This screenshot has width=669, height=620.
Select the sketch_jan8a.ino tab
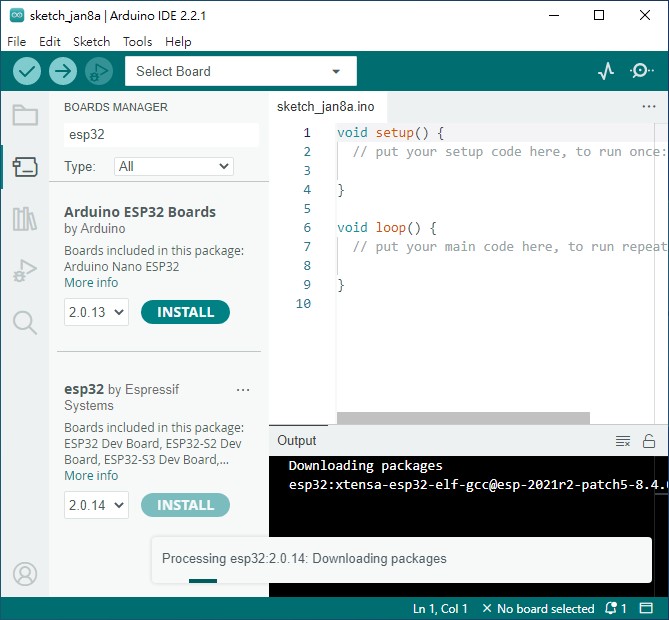[x=326, y=106]
